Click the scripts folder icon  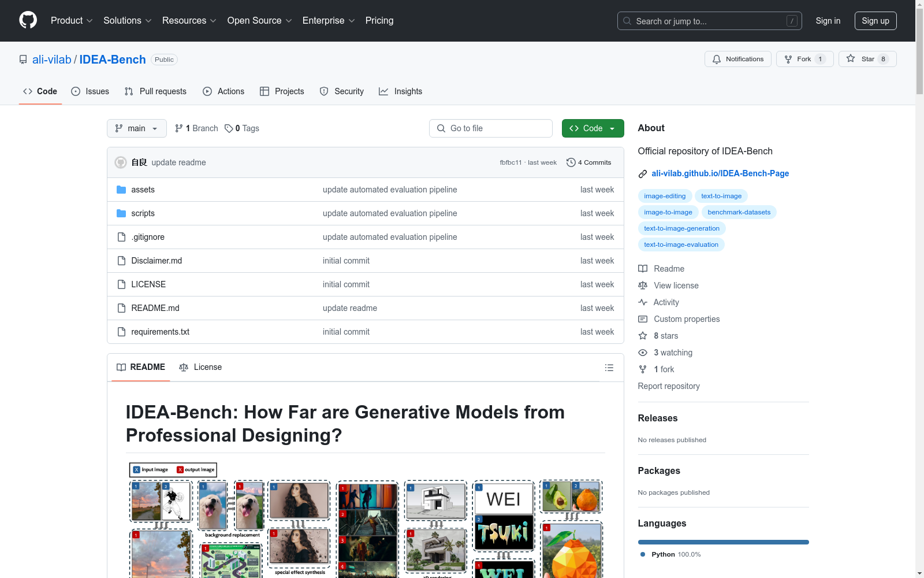click(121, 213)
